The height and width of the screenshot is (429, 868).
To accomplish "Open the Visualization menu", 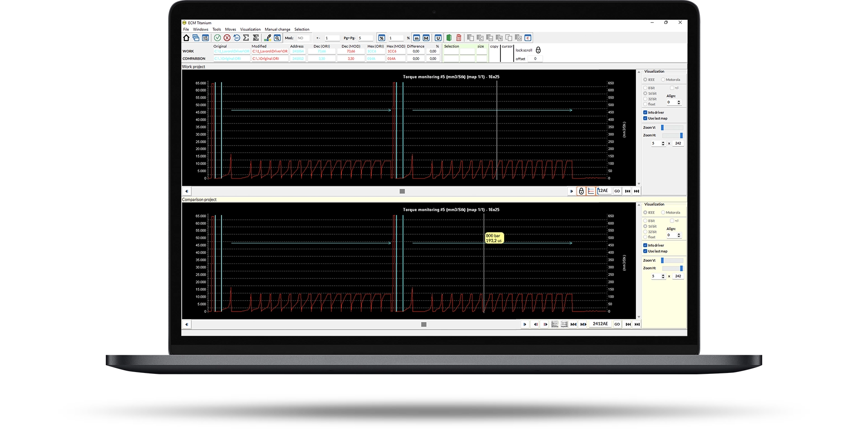I will [250, 29].
